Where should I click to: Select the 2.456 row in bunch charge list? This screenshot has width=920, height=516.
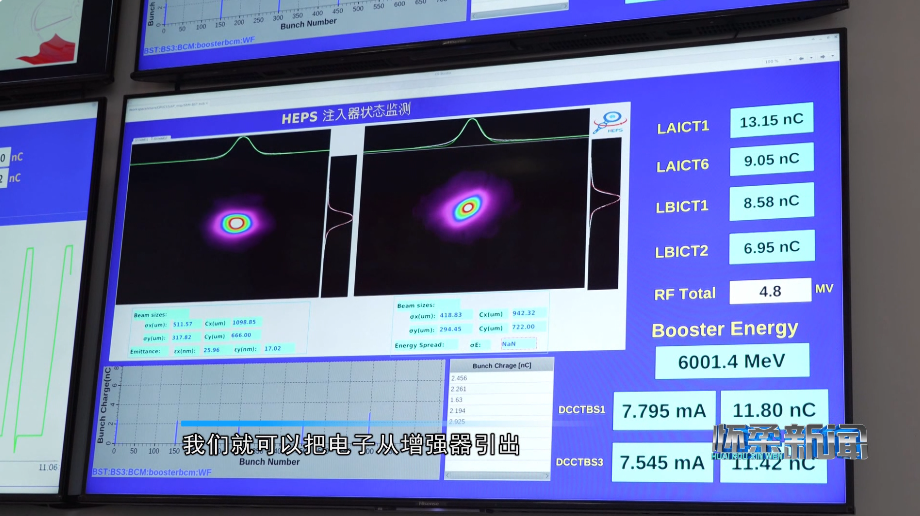pos(460,378)
